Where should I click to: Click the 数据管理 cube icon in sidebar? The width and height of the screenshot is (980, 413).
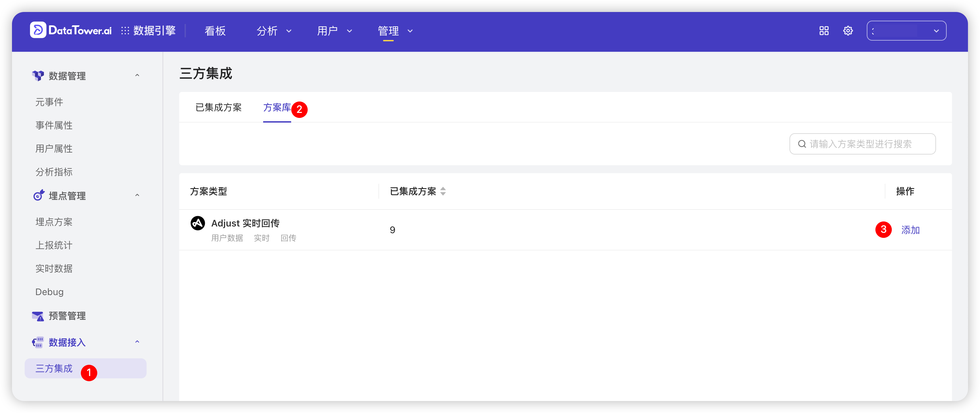(38, 75)
